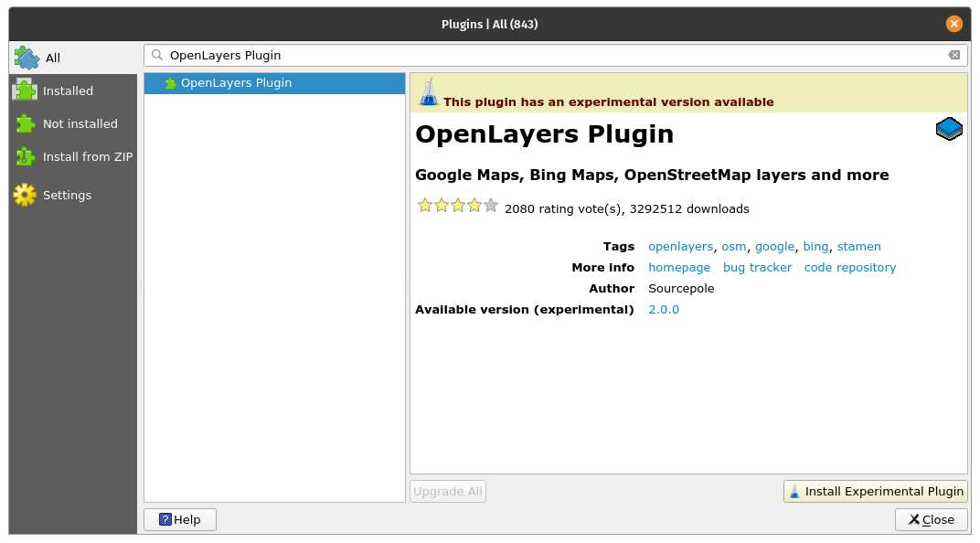
Task: Switch to the Installed tab
Action: coord(68,90)
